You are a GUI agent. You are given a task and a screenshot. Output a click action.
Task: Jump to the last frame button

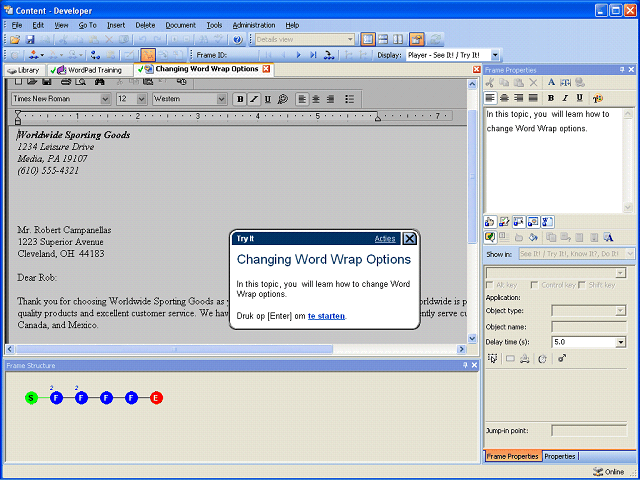313,55
